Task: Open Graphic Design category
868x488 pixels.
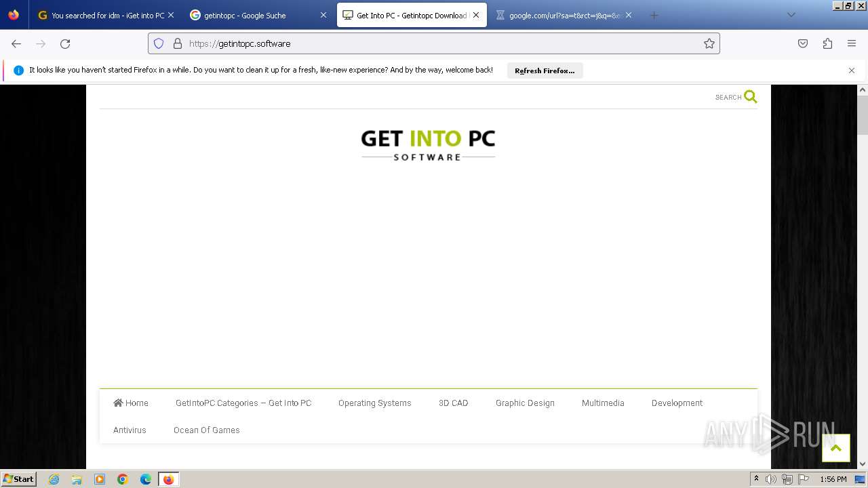Action: pyautogui.click(x=525, y=403)
